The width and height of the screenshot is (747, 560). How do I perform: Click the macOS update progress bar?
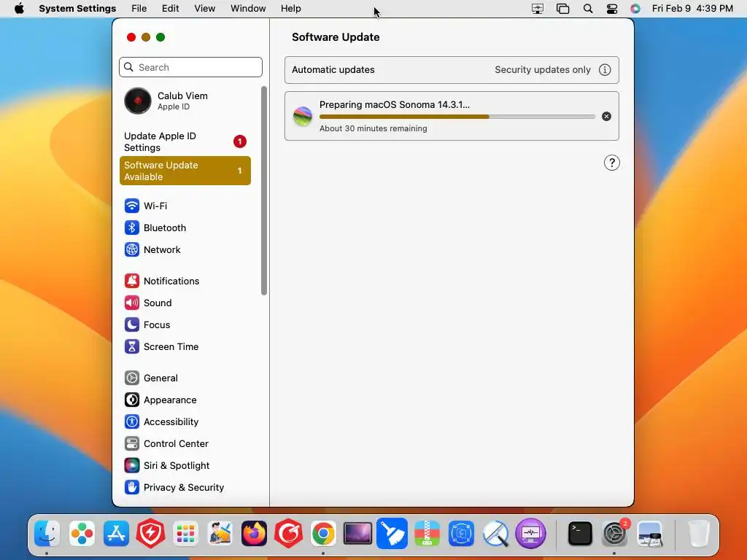(457, 117)
